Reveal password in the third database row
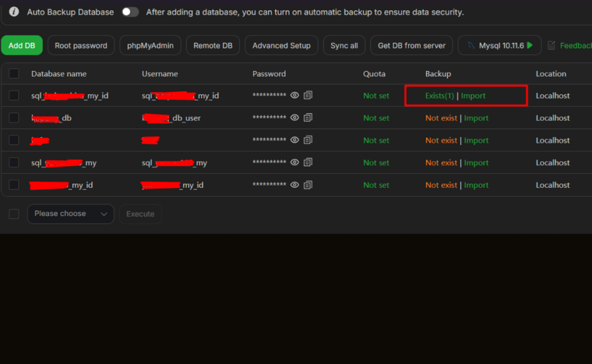Screen dimensions: 592x364 coord(294,140)
